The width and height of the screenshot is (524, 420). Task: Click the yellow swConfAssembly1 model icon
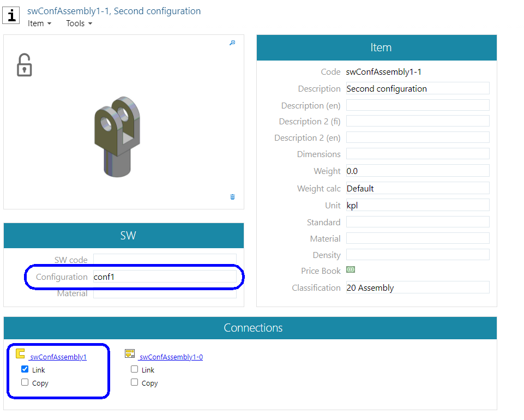tap(21, 353)
